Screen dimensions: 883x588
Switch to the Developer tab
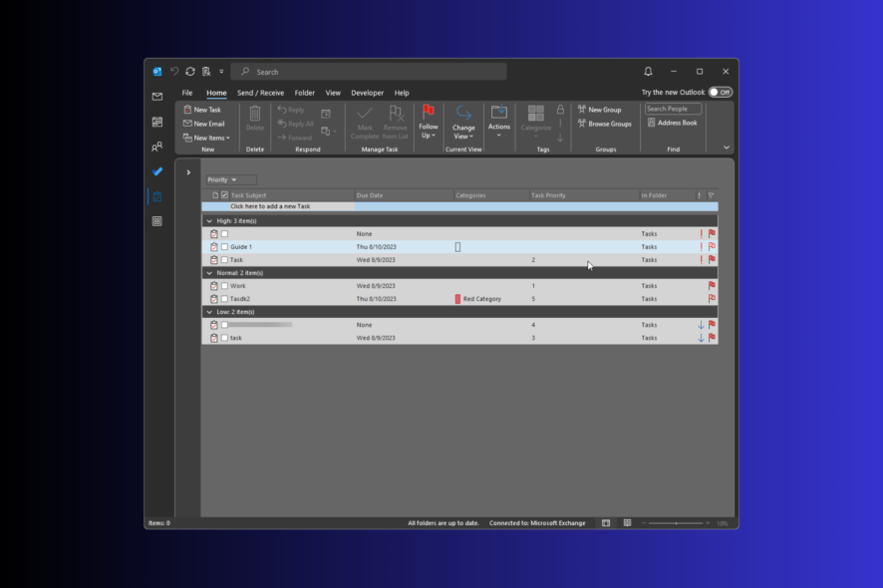click(367, 93)
